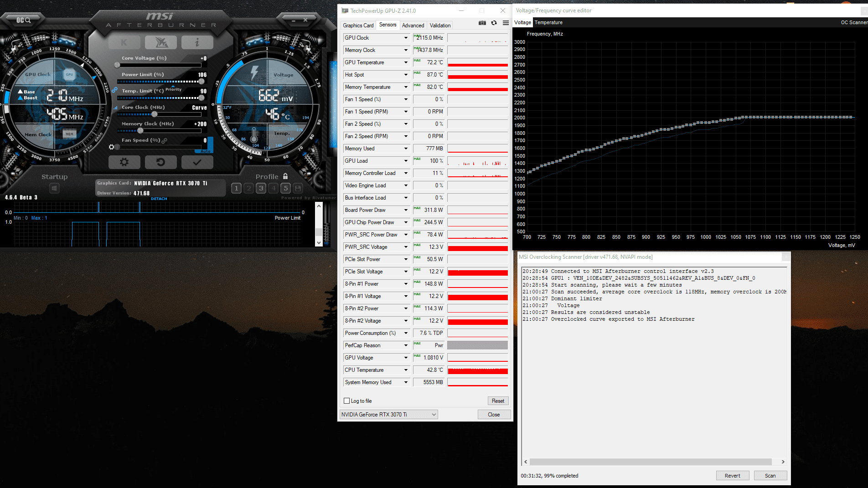The width and height of the screenshot is (868, 488).
Task: Click the GPU Voltage 1.0810 V value field
Action: point(428,358)
